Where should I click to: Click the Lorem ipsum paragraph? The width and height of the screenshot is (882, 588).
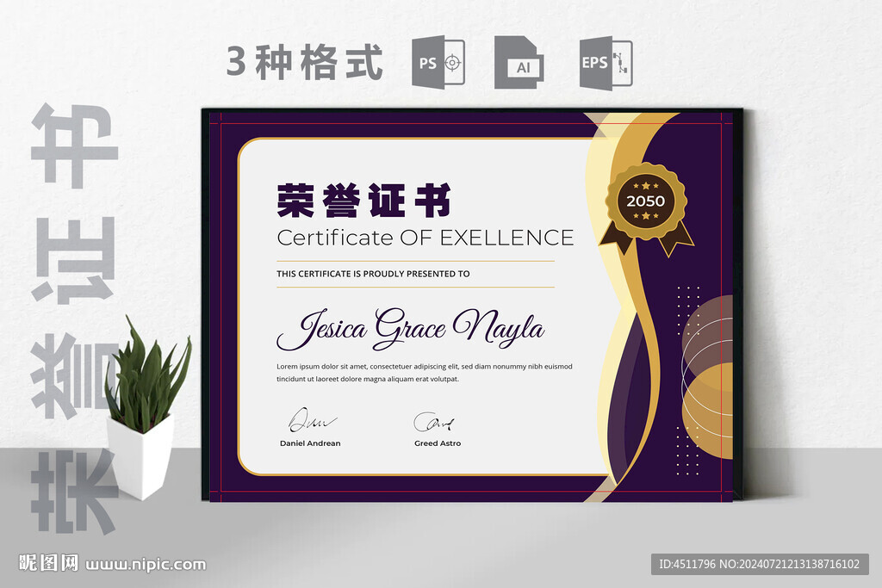(x=424, y=372)
